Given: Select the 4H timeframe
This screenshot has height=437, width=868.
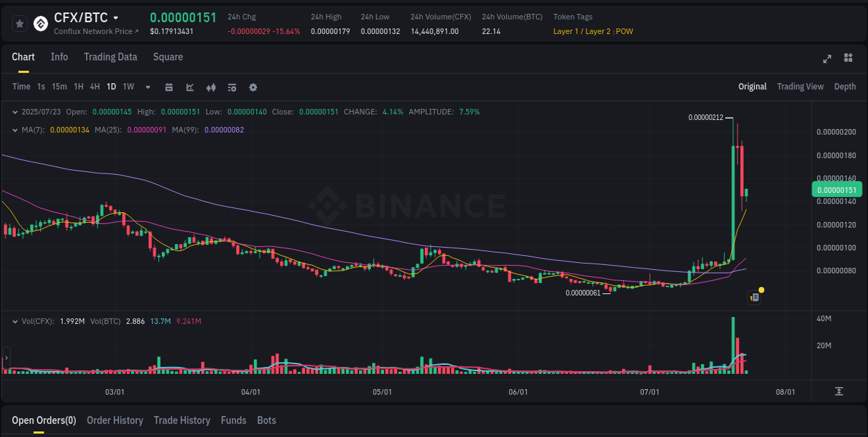Looking at the screenshot, I should (x=94, y=87).
